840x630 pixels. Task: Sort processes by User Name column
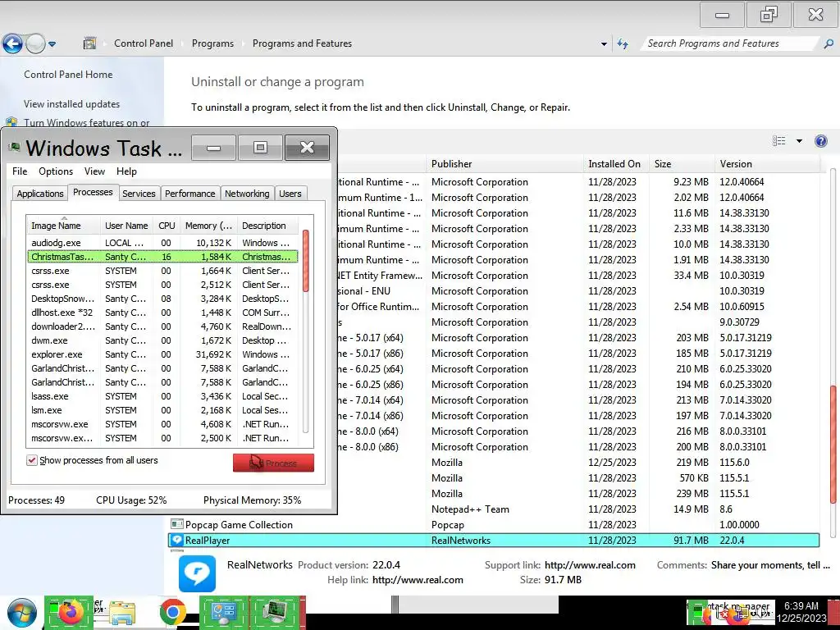126,226
